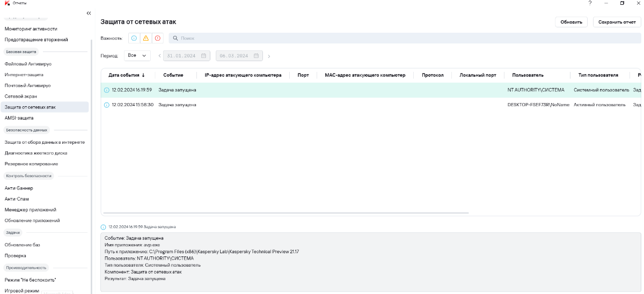Click the NT AUTHORITY\СИСТЕМА user cell
The width and height of the screenshot is (644, 294).
coord(536,90)
